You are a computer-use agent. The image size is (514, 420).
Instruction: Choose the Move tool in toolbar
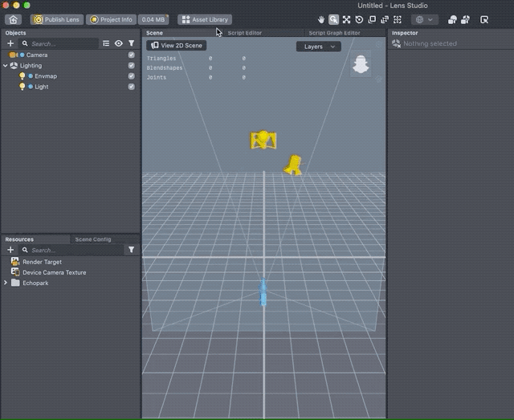(x=346, y=19)
